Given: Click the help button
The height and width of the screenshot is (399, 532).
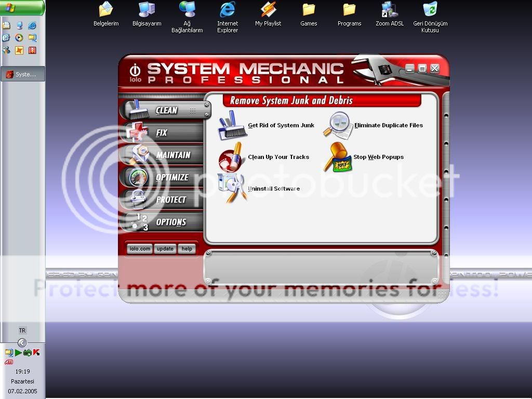Looking at the screenshot, I should [x=187, y=249].
